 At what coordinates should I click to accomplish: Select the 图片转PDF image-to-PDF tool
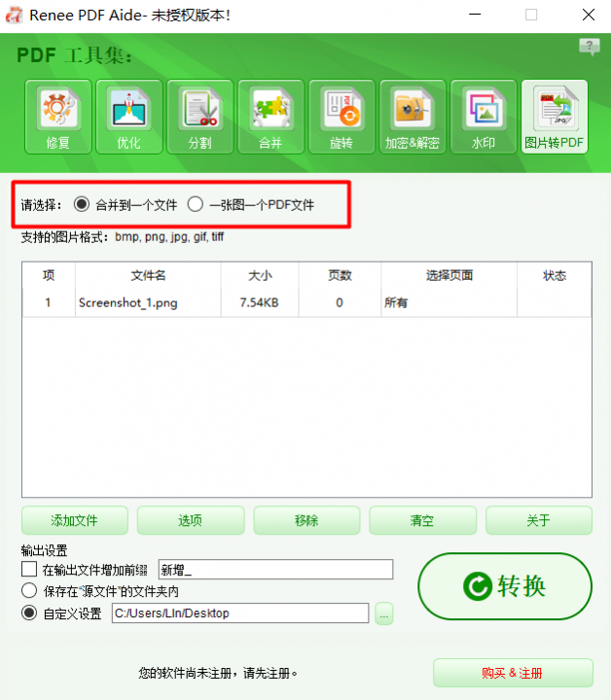click(555, 117)
